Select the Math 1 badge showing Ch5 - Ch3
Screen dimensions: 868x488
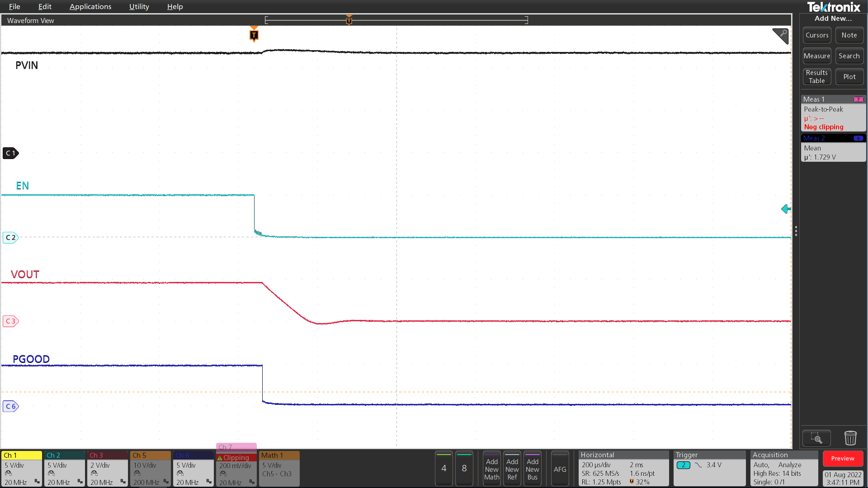(279, 469)
